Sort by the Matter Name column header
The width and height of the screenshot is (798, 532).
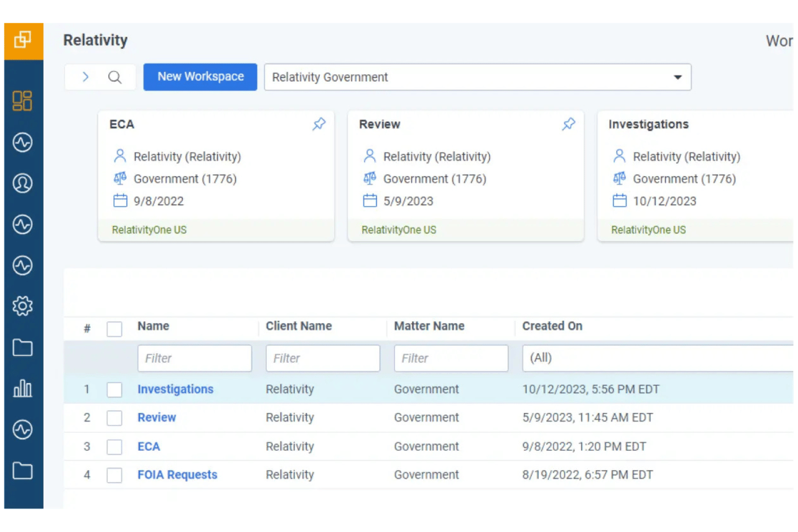tap(429, 326)
